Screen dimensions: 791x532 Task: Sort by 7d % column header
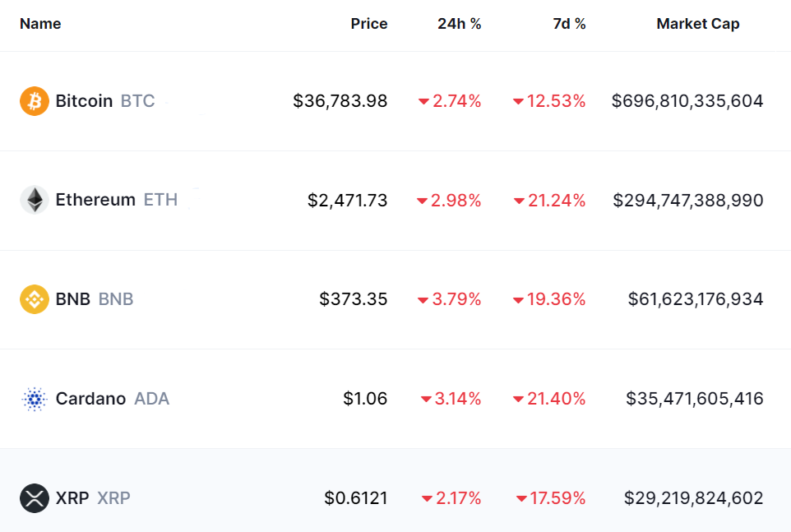point(569,24)
